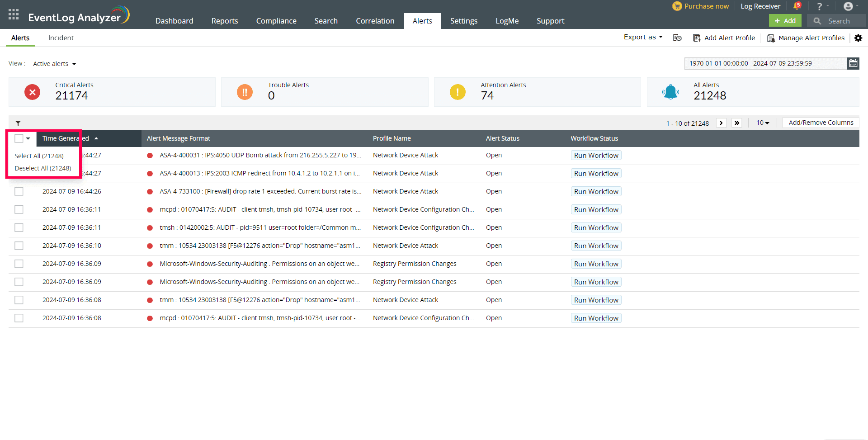
Task: Click the filter funnel icon
Action: click(18, 123)
